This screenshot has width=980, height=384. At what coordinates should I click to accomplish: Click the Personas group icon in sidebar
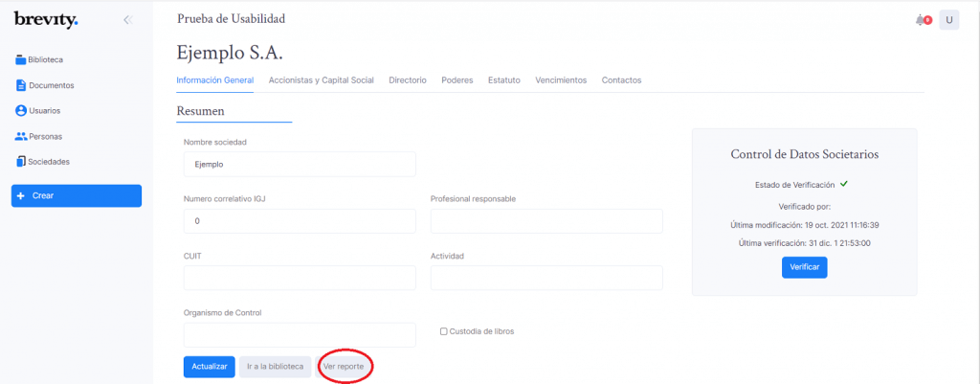pyautogui.click(x=21, y=136)
